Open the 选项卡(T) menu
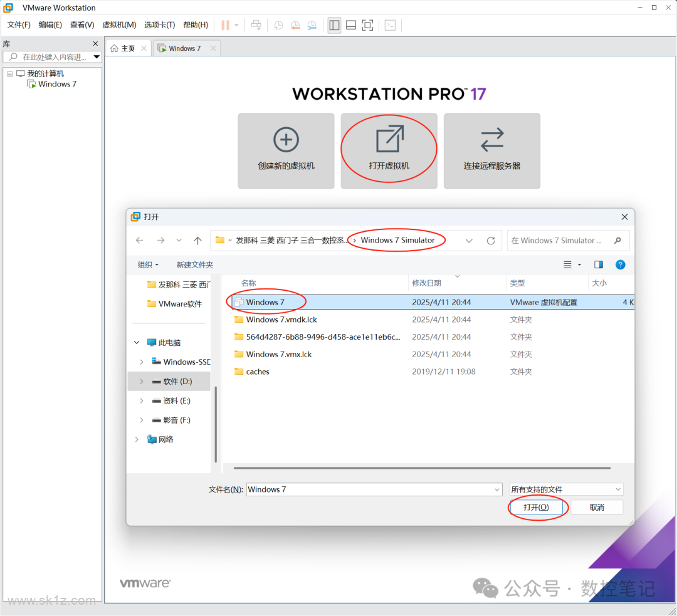 [159, 24]
